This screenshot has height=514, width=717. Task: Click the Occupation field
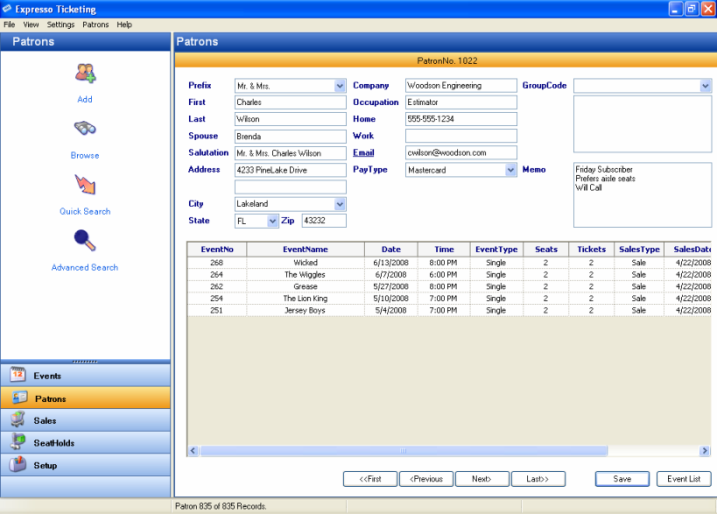[461, 102]
